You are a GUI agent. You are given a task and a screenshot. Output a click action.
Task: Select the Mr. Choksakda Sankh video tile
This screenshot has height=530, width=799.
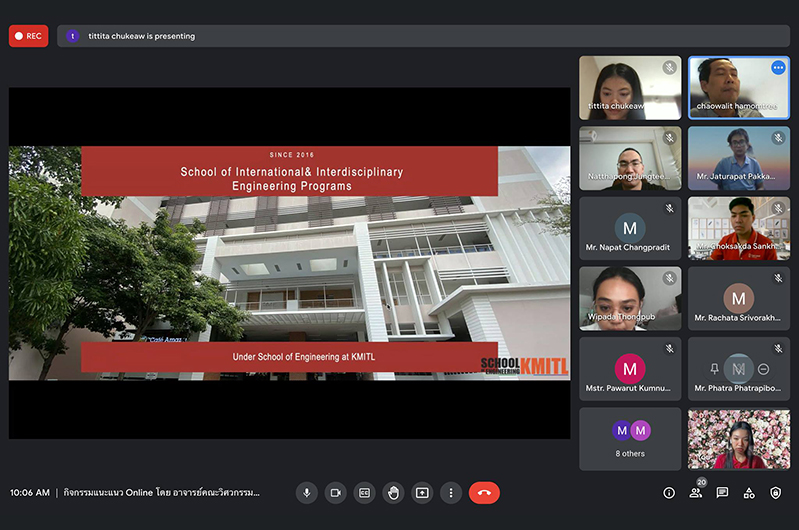coord(739,228)
